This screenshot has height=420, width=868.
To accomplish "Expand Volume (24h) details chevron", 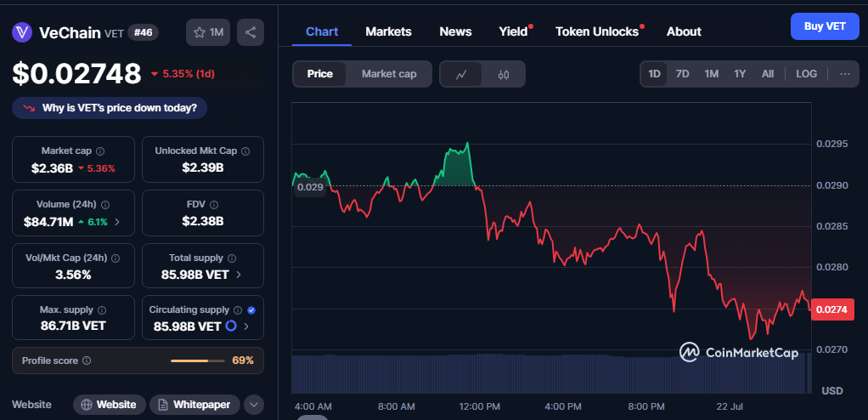I will point(117,222).
